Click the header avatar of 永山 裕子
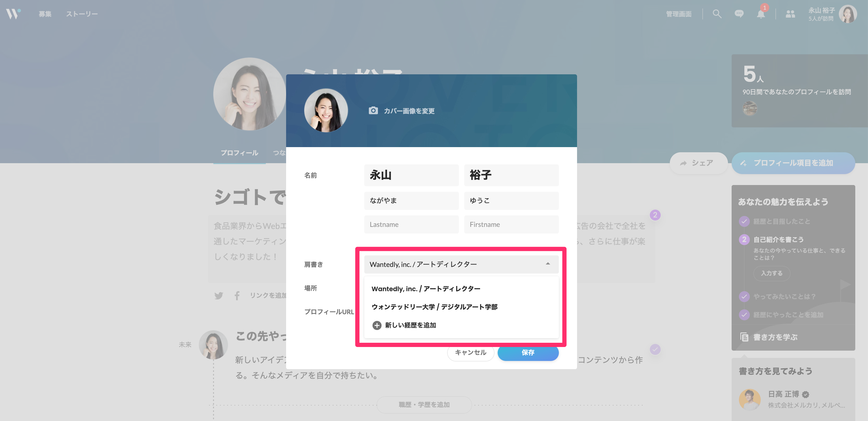The image size is (868, 421). (x=848, y=14)
